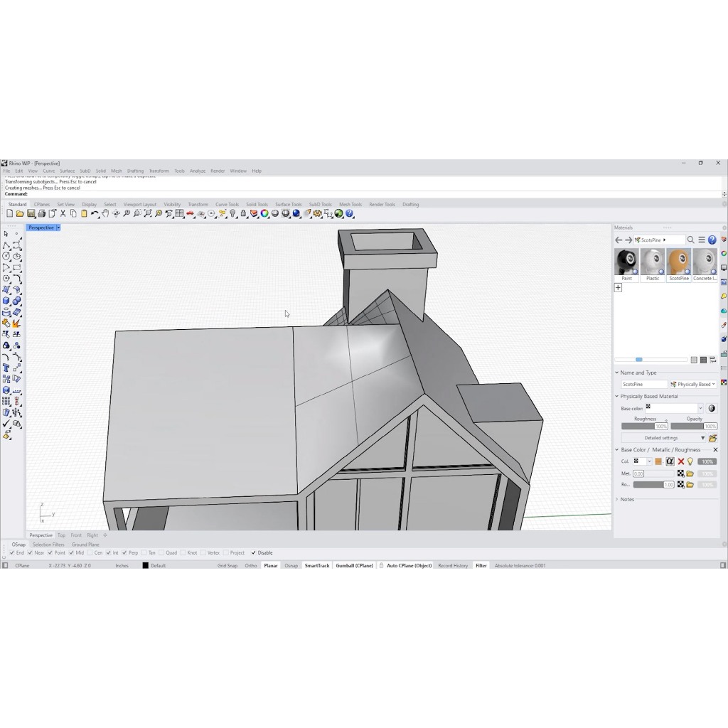Click the Text tool in left sidebar

[x=6, y=368]
